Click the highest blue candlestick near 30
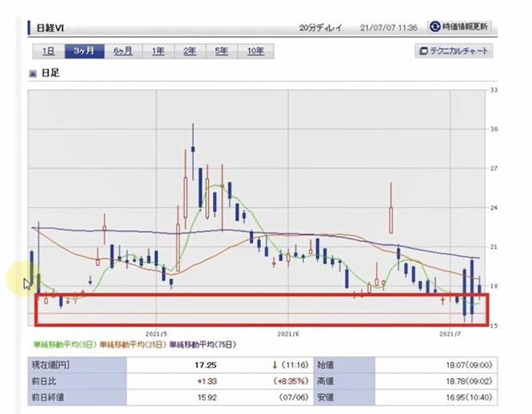Viewport: 532px width, 414px height. 193,149
